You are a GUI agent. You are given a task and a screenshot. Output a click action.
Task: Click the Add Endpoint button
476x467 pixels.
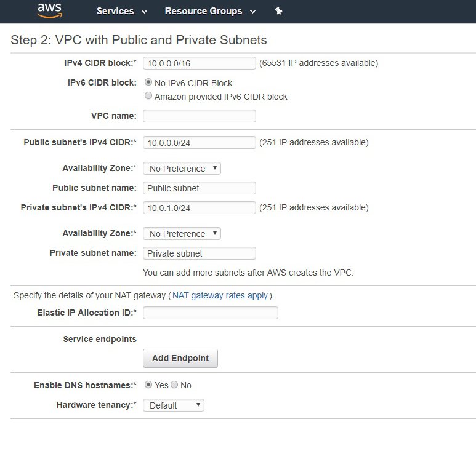[x=180, y=358]
